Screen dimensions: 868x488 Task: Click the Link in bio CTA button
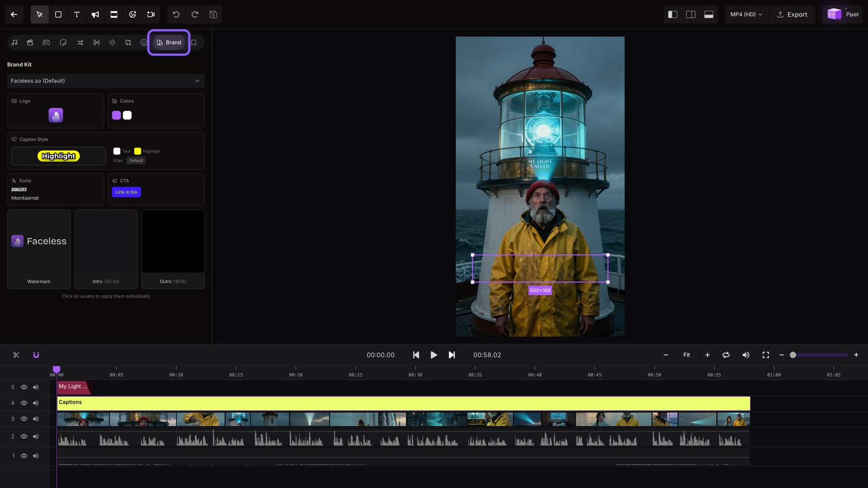pyautogui.click(x=126, y=192)
